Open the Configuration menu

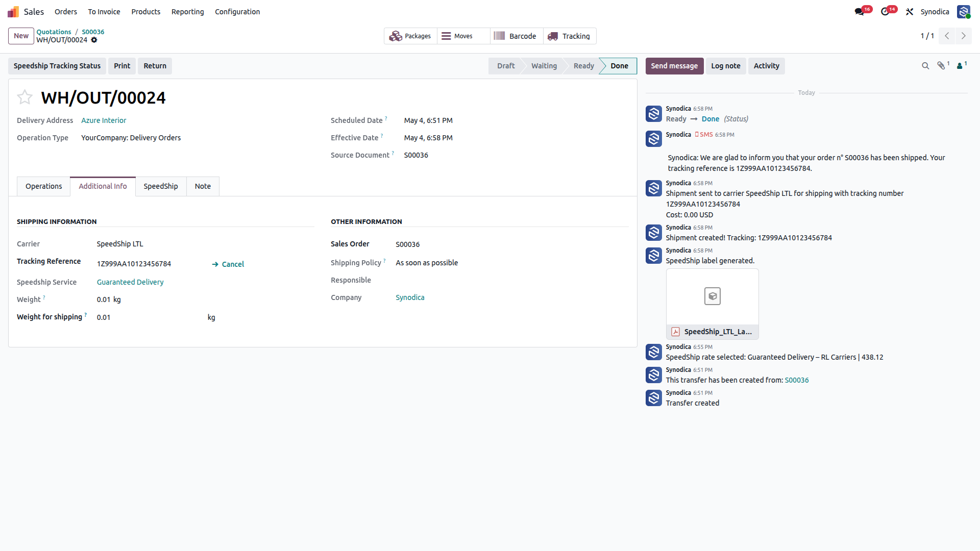tap(237, 12)
